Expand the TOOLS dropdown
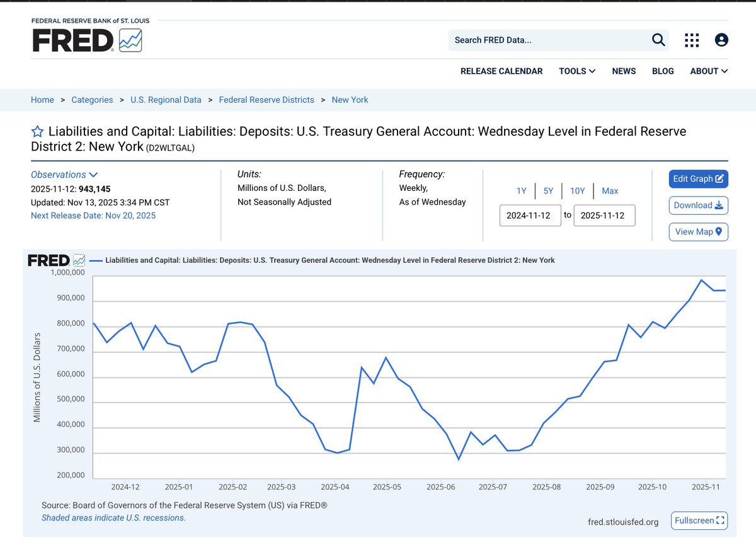The image size is (756, 545). pos(576,71)
